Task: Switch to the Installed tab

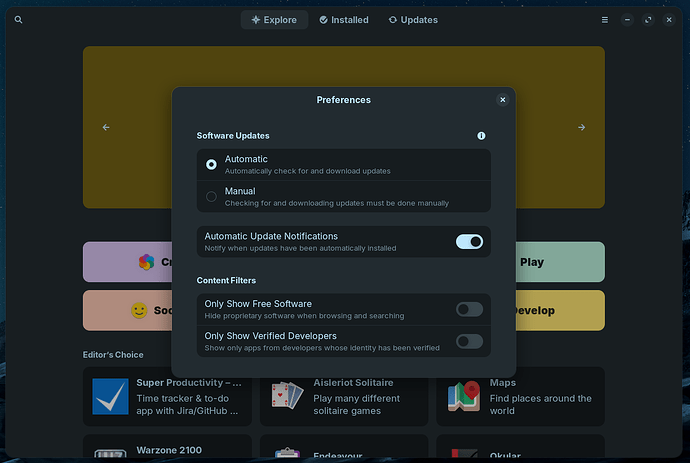Action: click(x=344, y=20)
